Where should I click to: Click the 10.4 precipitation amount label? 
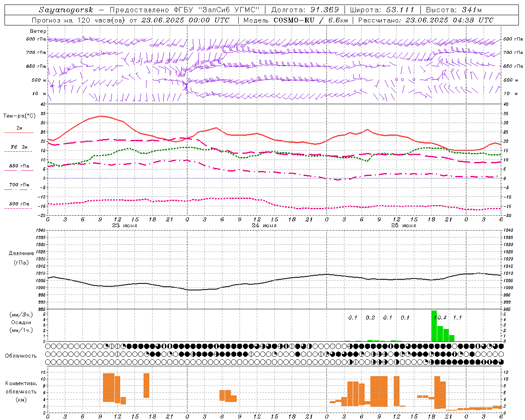[x=440, y=318]
